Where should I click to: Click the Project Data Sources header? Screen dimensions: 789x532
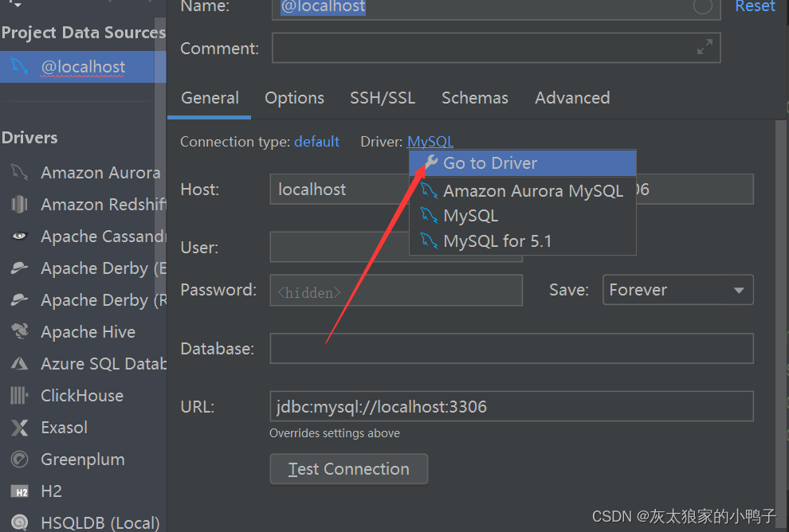[x=84, y=33]
